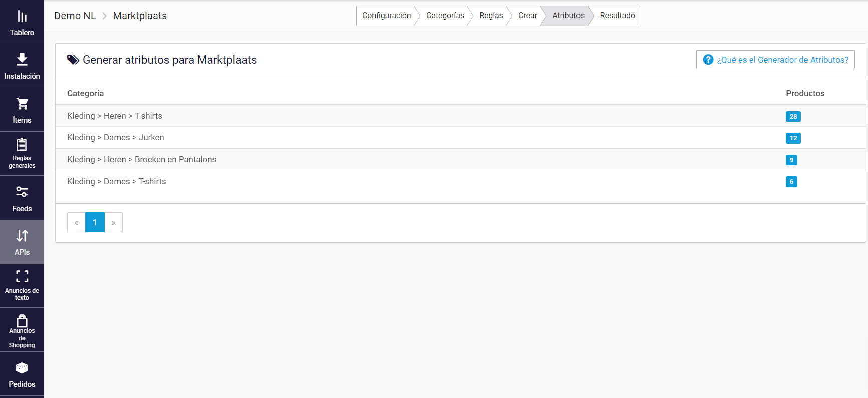Screen dimensions: 868x398
Task: Select the Atributos step
Action: (568, 16)
